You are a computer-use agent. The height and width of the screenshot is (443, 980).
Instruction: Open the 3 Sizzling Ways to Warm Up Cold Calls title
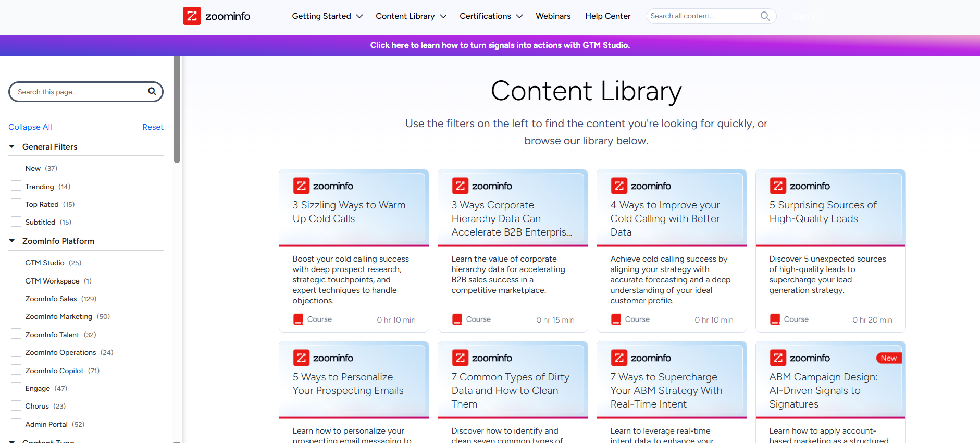[349, 212]
